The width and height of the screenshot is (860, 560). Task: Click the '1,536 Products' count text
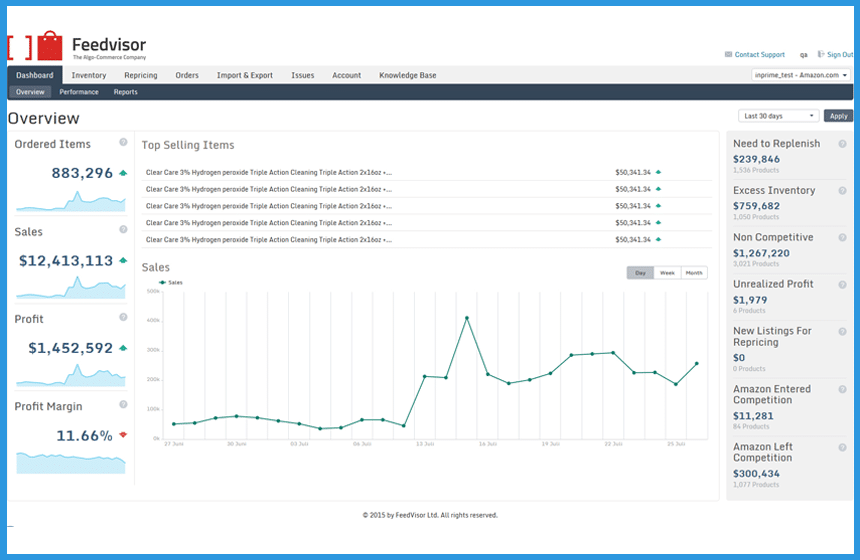(x=756, y=171)
